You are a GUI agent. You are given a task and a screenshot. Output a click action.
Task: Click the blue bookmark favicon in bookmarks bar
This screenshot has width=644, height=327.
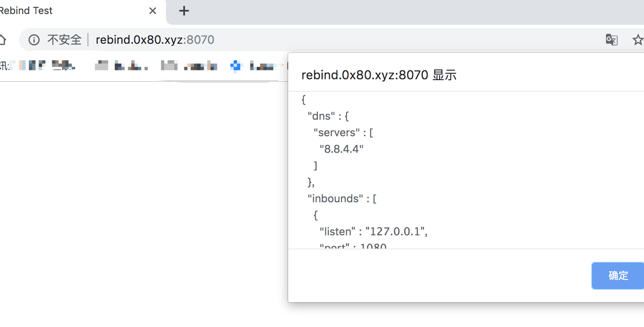[236, 66]
